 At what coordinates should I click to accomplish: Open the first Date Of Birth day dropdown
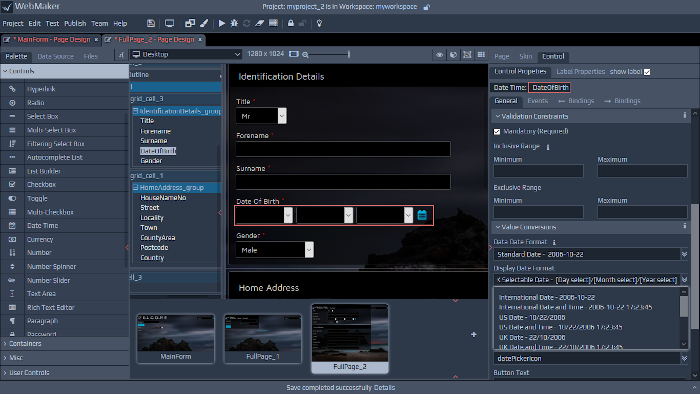click(288, 215)
